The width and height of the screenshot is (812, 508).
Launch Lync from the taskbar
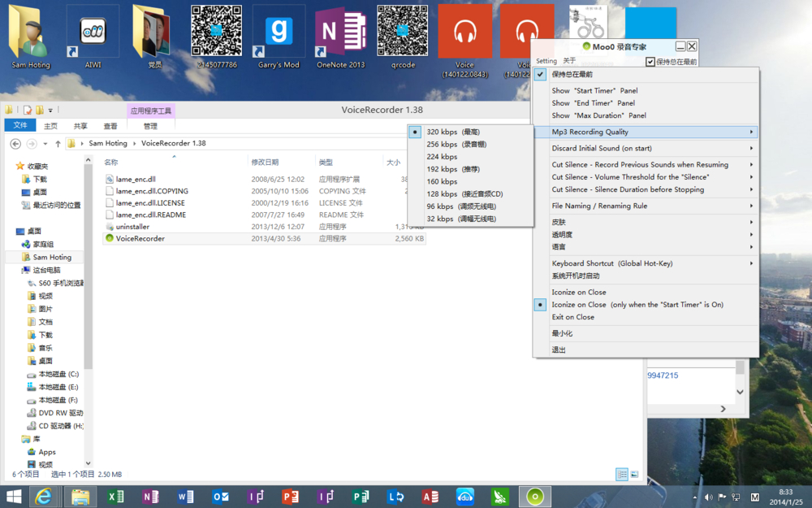tap(395, 497)
